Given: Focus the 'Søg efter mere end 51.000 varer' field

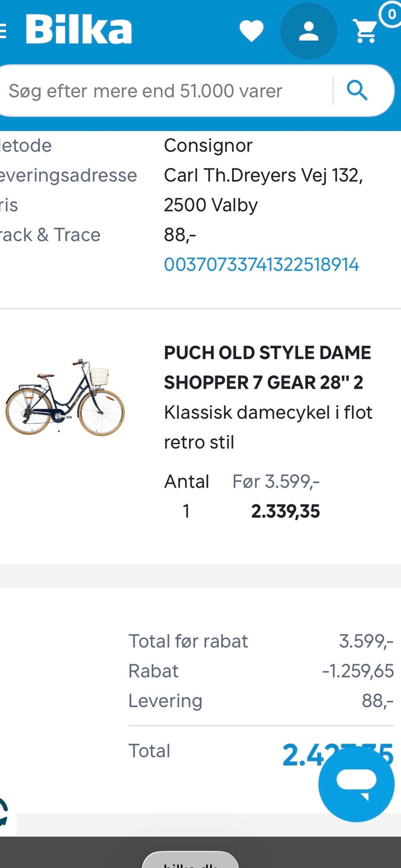Looking at the screenshot, I should pos(167,91).
